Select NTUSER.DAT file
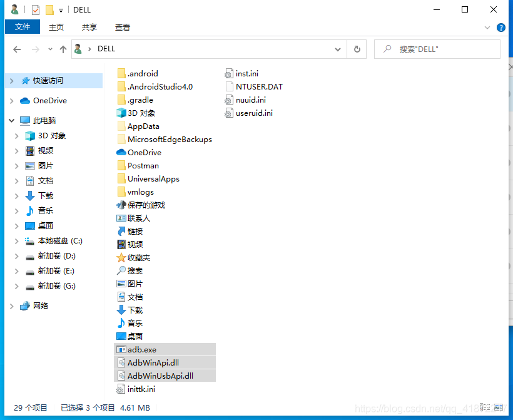 point(254,86)
